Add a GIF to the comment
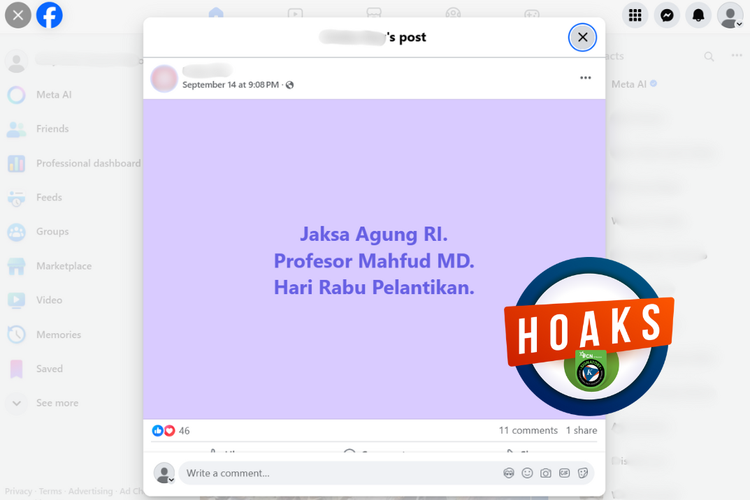This screenshot has height=500, width=750. click(564, 473)
